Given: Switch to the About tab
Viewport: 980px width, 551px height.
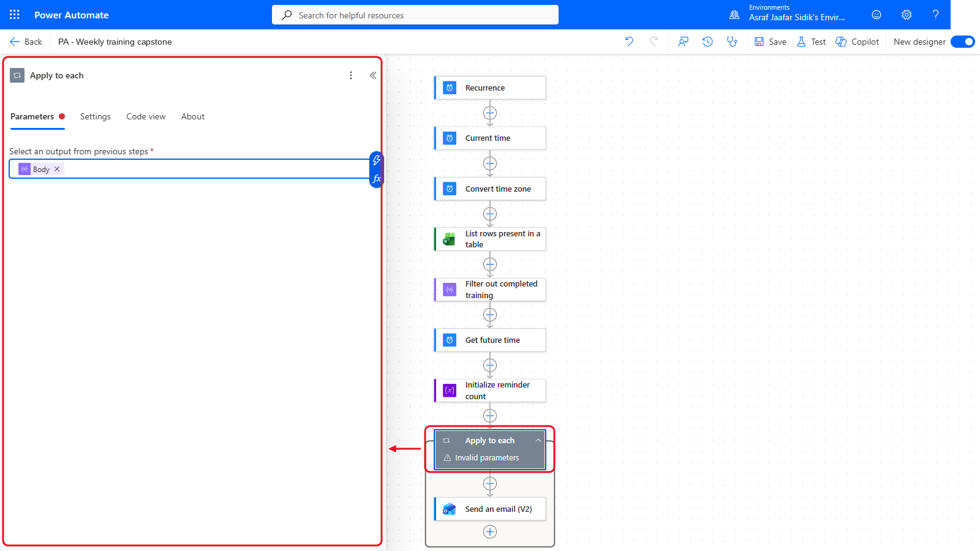Looking at the screenshot, I should (193, 116).
